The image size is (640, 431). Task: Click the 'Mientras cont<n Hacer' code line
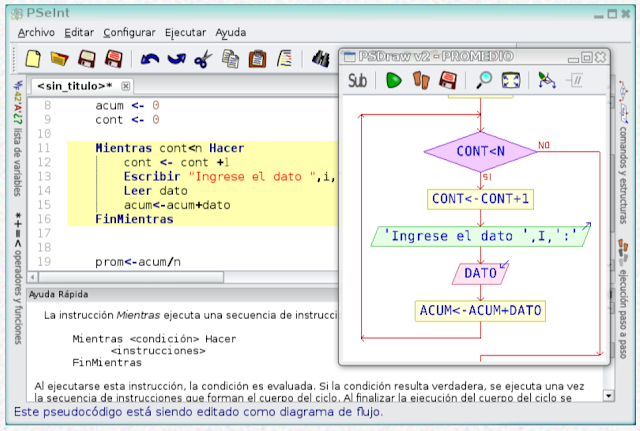click(x=170, y=148)
